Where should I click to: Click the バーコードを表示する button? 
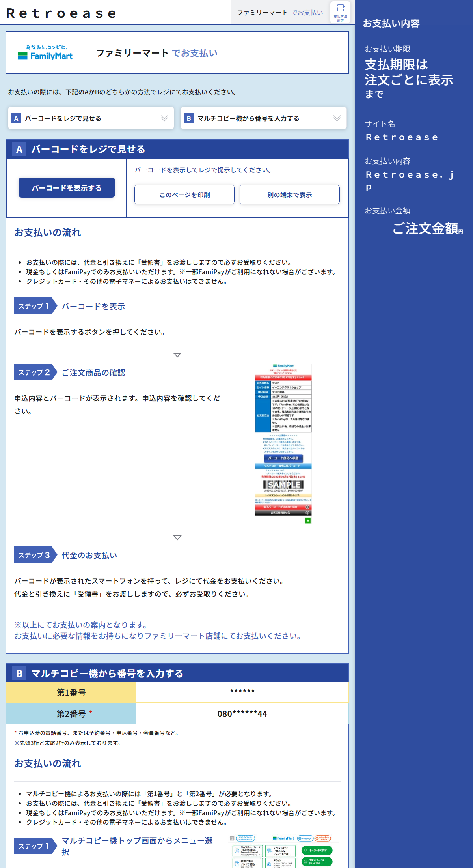pos(67,188)
